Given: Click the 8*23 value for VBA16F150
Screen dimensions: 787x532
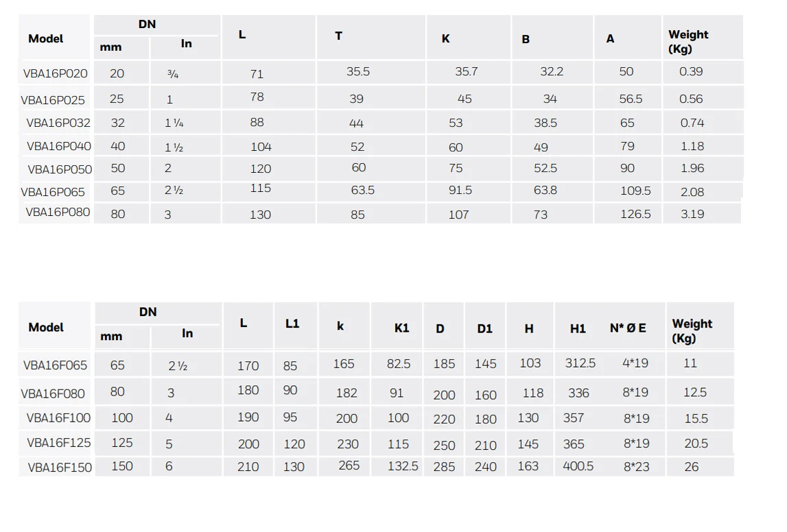Looking at the screenshot, I should pyautogui.click(x=637, y=467).
